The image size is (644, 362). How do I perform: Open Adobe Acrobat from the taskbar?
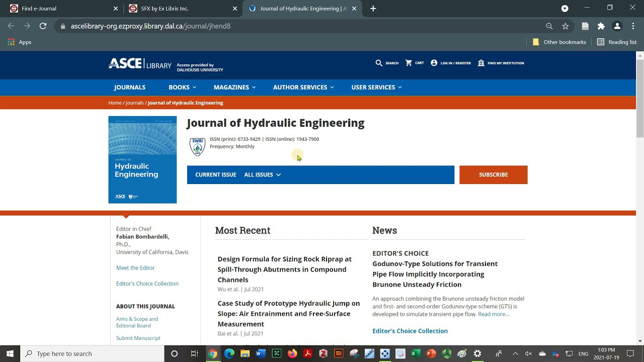click(x=308, y=353)
